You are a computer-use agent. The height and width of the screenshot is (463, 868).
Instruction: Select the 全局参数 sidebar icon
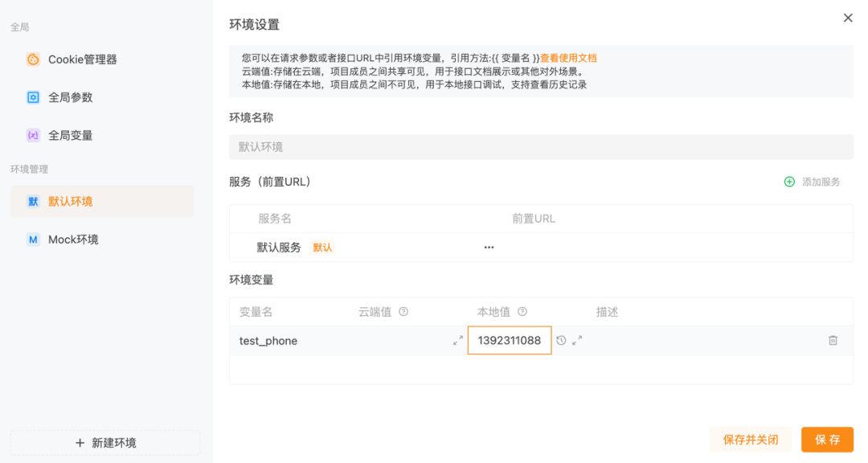point(33,96)
